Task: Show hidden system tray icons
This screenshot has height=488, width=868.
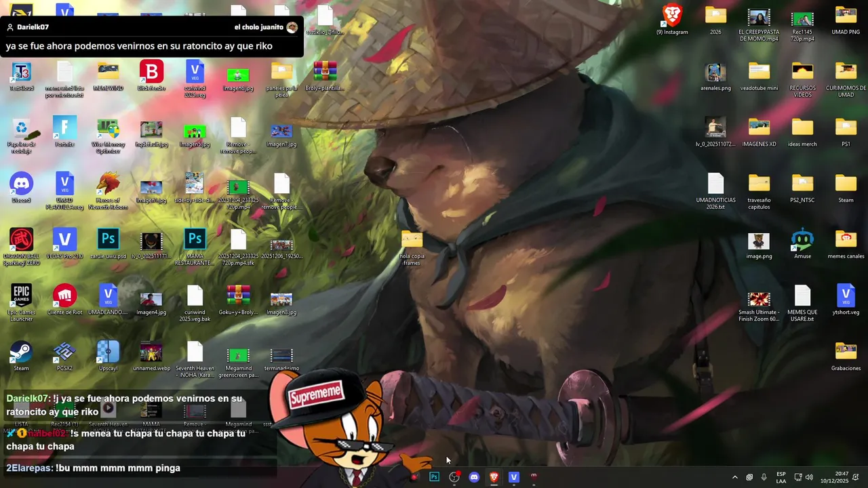Action: (x=734, y=477)
